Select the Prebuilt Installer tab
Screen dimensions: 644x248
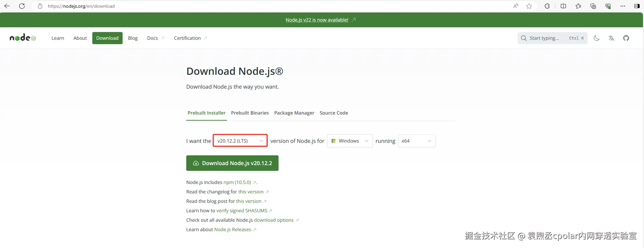point(206,113)
